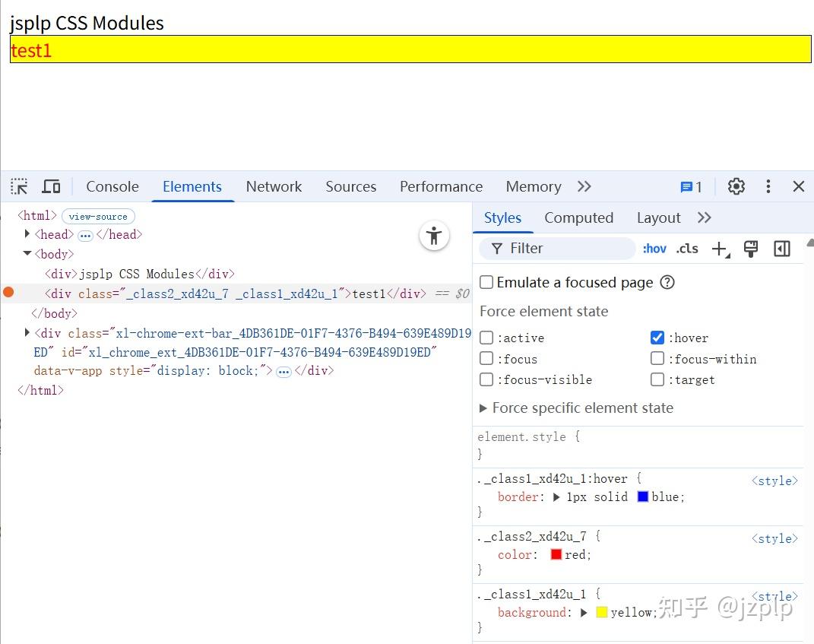Open the issues counter showing 1
Image resolution: width=814 pixels, height=644 pixels.
point(691,187)
